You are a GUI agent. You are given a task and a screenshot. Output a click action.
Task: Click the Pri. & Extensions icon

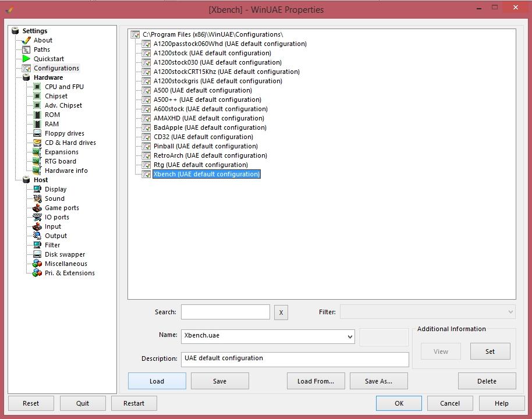pos(37,273)
